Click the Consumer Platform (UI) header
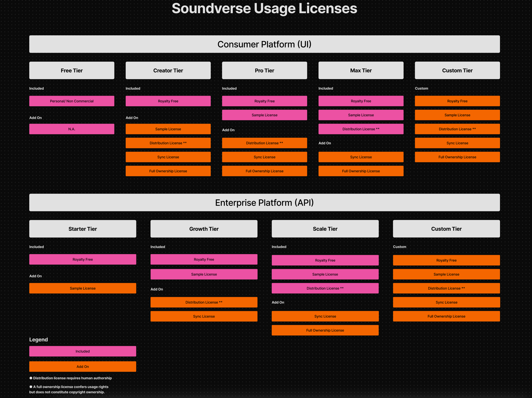Viewport: 532px width, 398px height. [264, 44]
